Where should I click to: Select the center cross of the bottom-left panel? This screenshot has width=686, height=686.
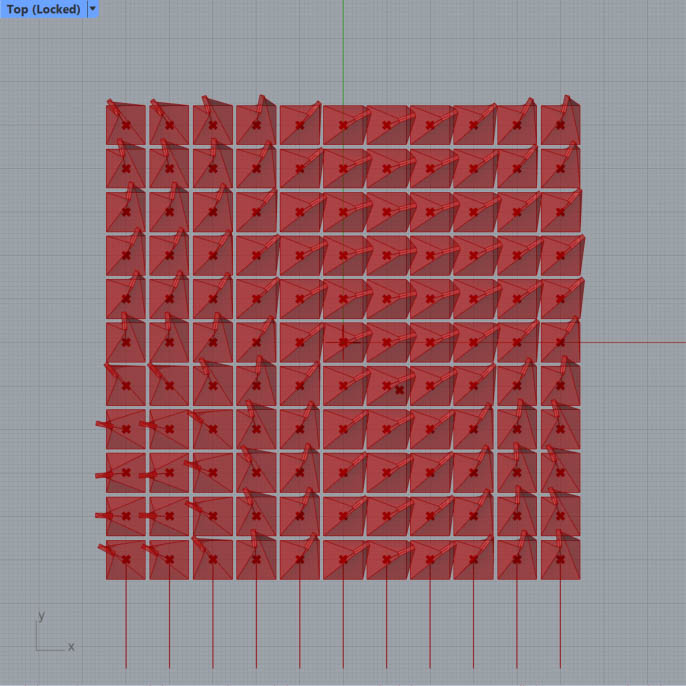(126, 561)
